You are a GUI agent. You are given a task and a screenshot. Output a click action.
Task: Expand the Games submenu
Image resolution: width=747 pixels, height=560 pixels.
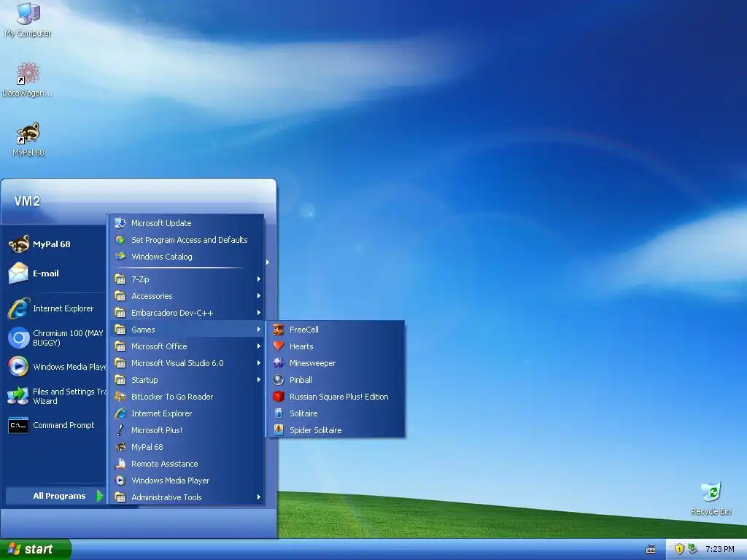tap(187, 330)
